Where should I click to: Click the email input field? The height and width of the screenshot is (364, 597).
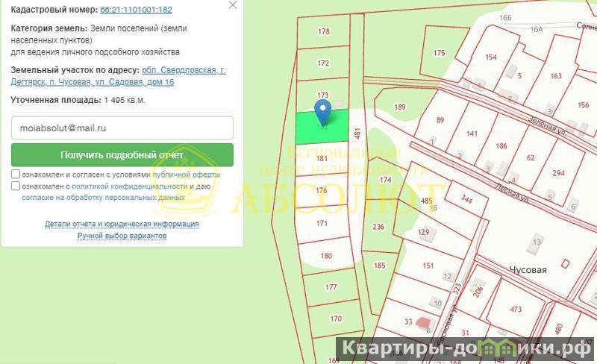(x=122, y=128)
